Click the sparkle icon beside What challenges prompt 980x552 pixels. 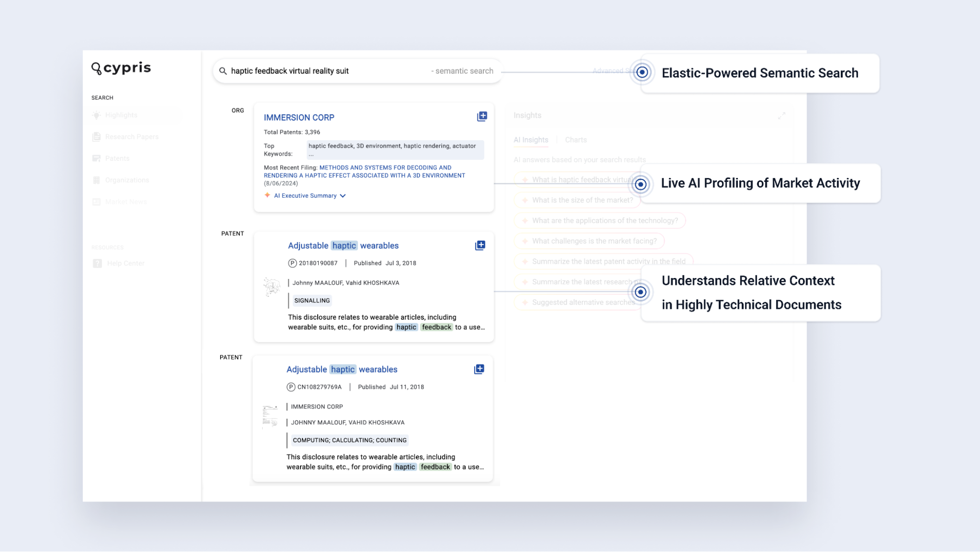coord(525,241)
